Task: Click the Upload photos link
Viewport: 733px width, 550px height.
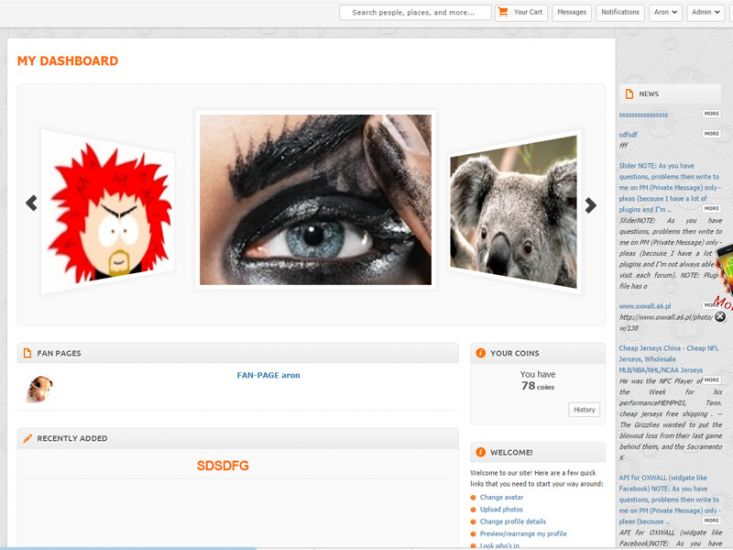Action: point(501,509)
